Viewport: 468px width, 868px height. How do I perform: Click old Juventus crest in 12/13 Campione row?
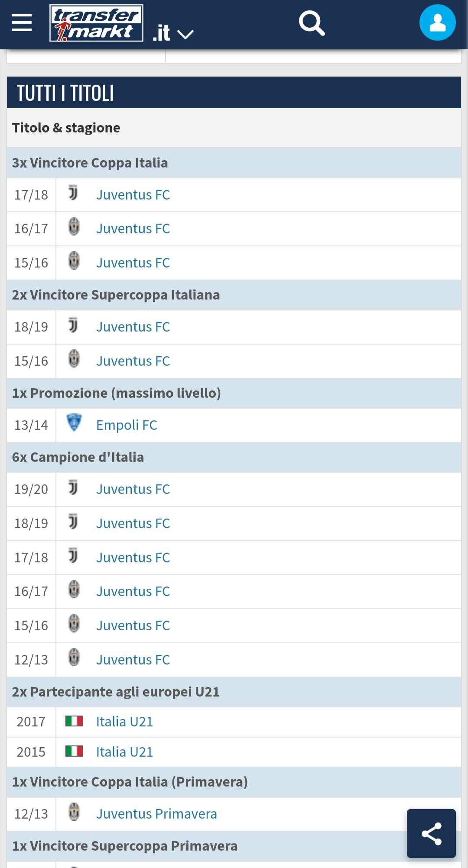[74, 657]
